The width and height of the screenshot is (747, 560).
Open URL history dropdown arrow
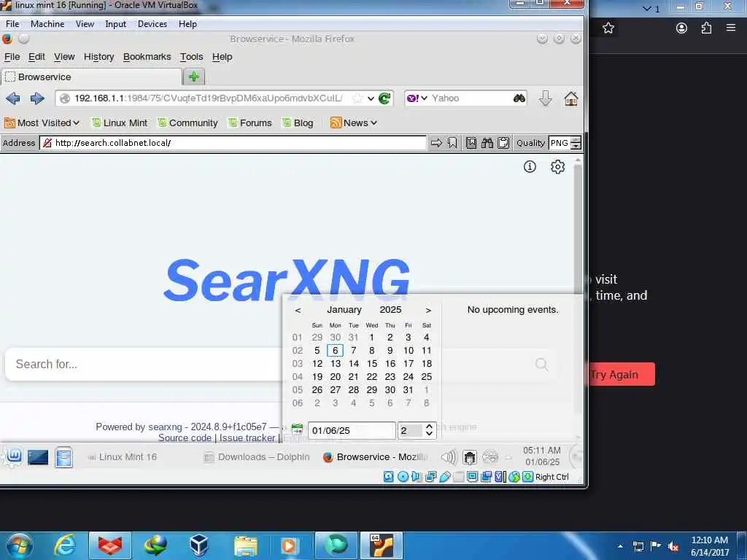[x=371, y=98]
